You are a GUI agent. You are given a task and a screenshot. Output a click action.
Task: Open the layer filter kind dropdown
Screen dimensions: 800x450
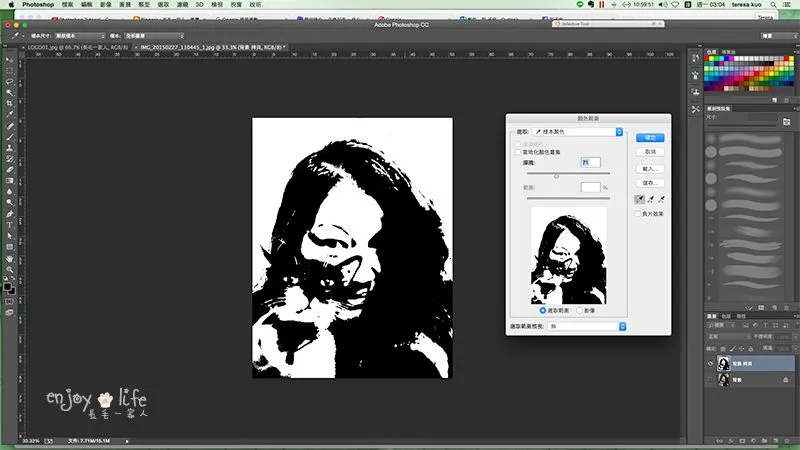point(720,325)
